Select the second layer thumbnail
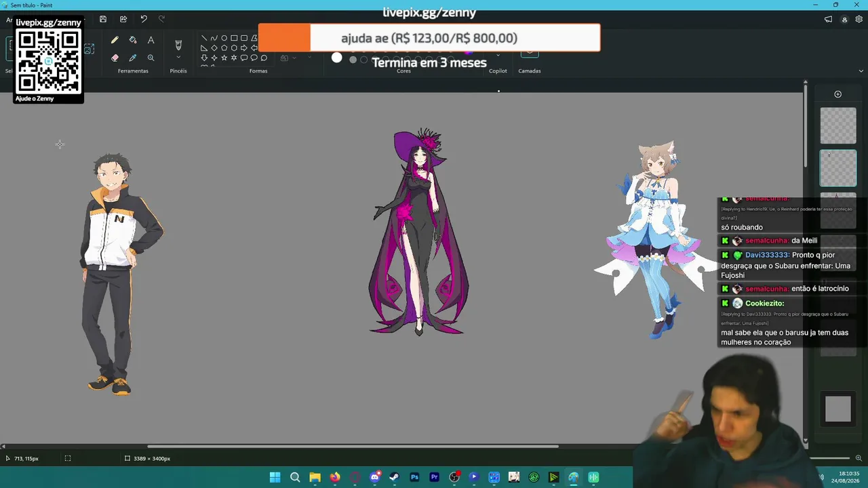 pos(838,168)
